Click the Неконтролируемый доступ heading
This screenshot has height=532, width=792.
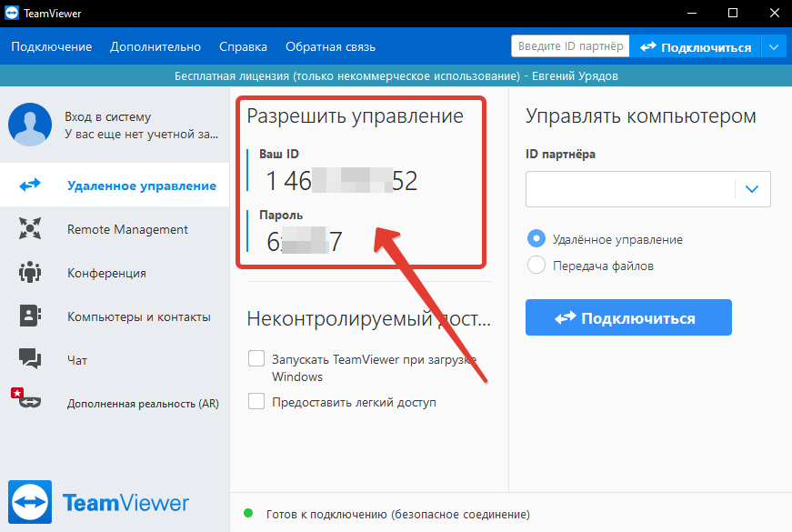369,319
